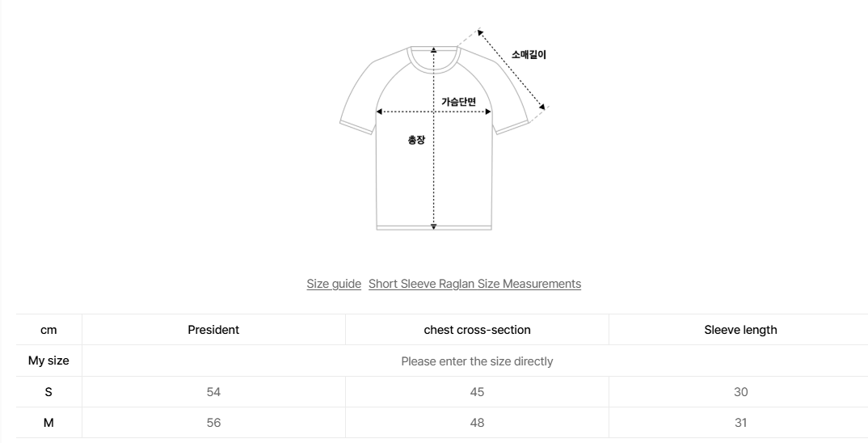Screen dimensions: 868x443
Task: Open the Size guide link
Action: tap(334, 284)
